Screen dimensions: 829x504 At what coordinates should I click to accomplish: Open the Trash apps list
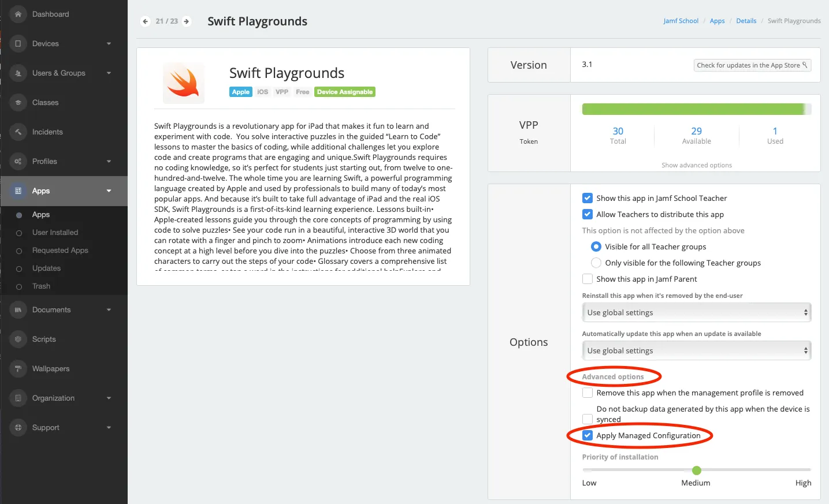(x=41, y=286)
